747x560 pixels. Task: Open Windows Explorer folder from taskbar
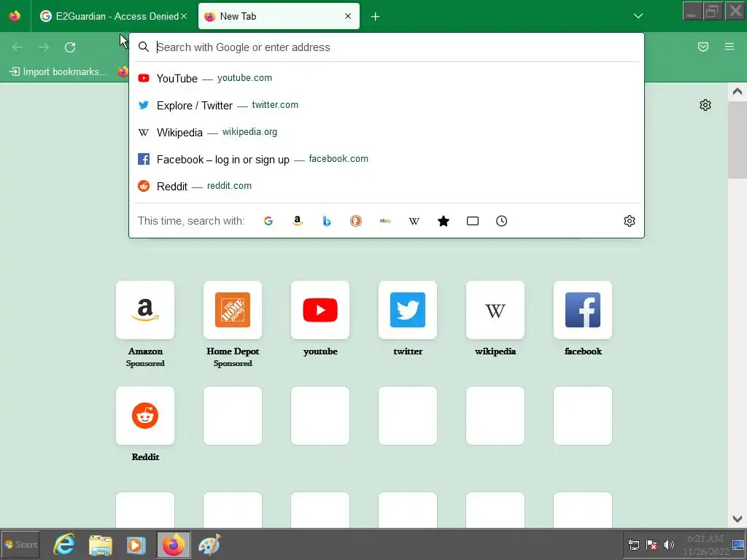click(x=101, y=545)
